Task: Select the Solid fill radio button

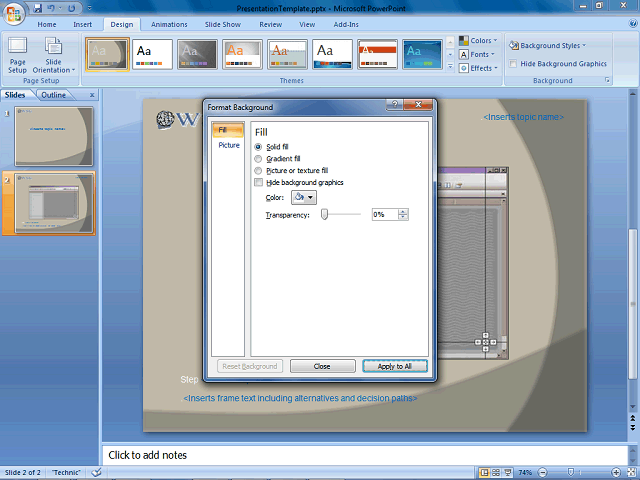Action: tap(258, 147)
